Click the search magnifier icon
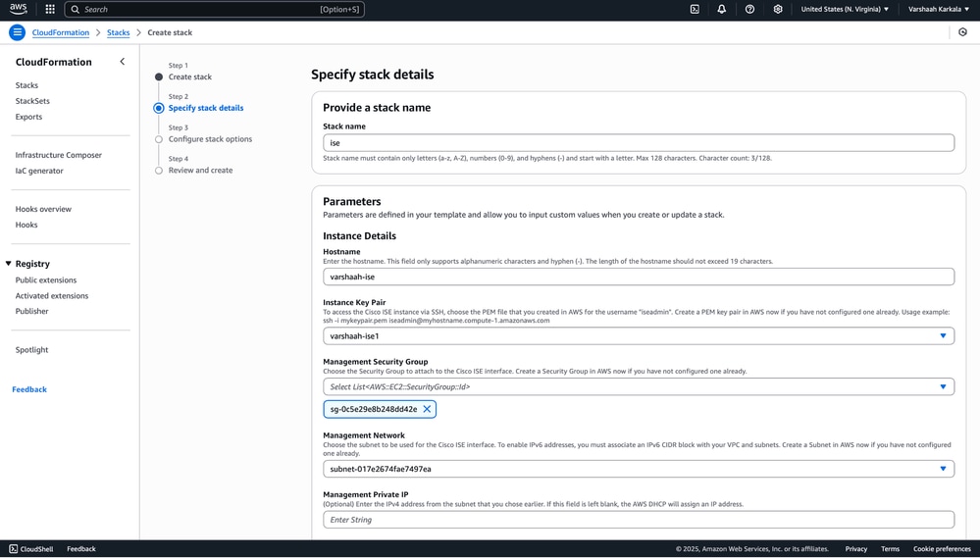The height and width of the screenshot is (558, 980). tap(75, 10)
